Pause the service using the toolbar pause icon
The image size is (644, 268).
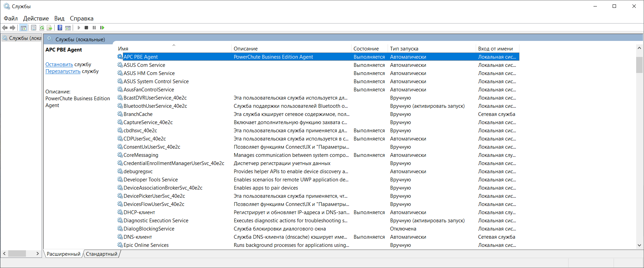[94, 28]
